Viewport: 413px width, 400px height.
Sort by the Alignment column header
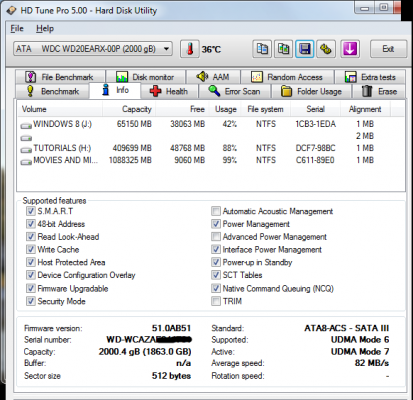click(x=365, y=109)
